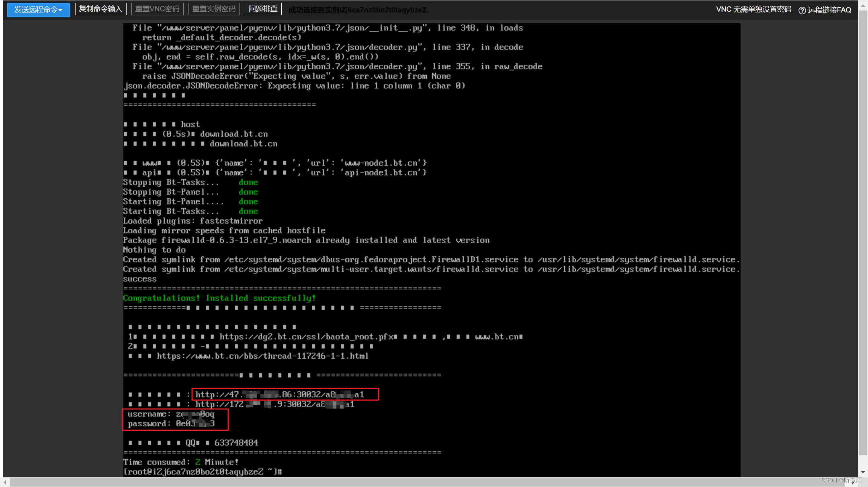Click the connection success status message
868x487 pixels.
point(358,10)
